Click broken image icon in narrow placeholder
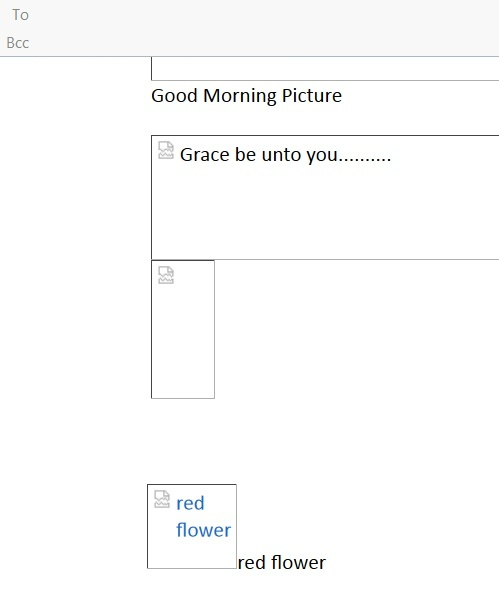The image size is (499, 600). [x=166, y=275]
